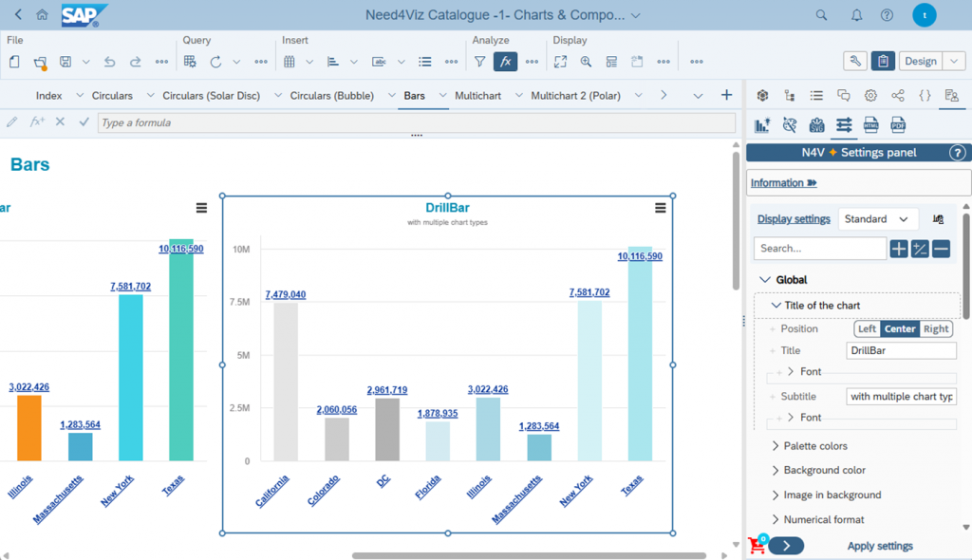Click the notifications bell icon
This screenshot has height=560, width=972.
(856, 15)
